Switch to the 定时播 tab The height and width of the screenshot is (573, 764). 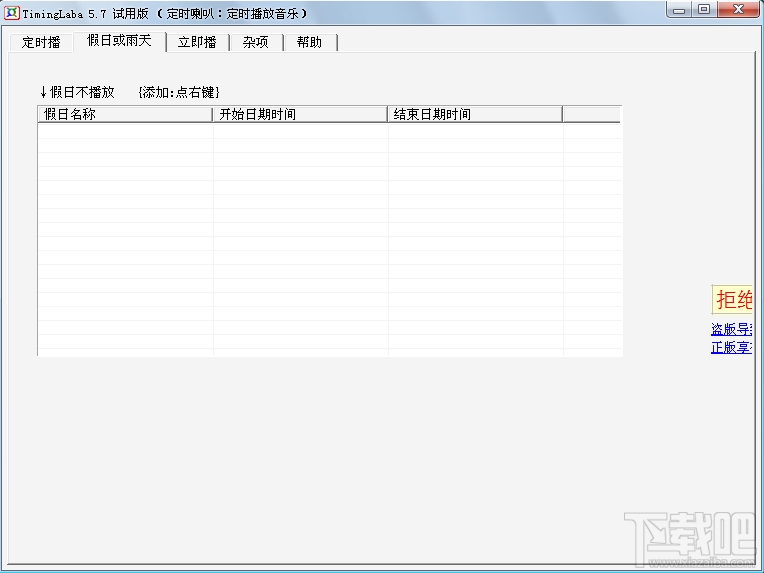click(x=41, y=42)
